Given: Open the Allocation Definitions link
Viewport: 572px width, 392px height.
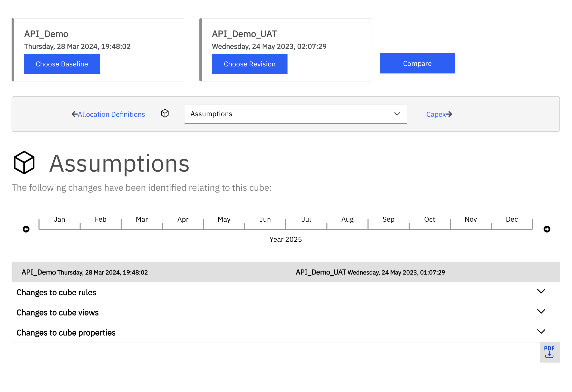Looking at the screenshot, I should pos(111,114).
